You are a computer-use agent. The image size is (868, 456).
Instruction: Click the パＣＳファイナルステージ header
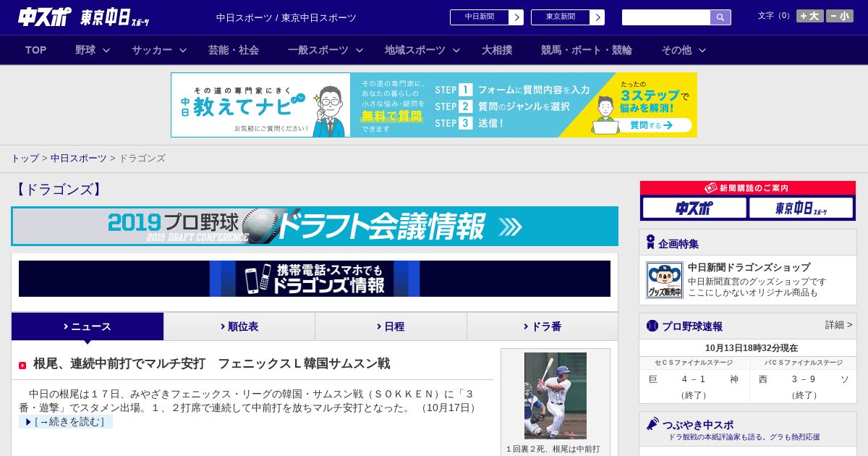pyautogui.click(x=804, y=363)
